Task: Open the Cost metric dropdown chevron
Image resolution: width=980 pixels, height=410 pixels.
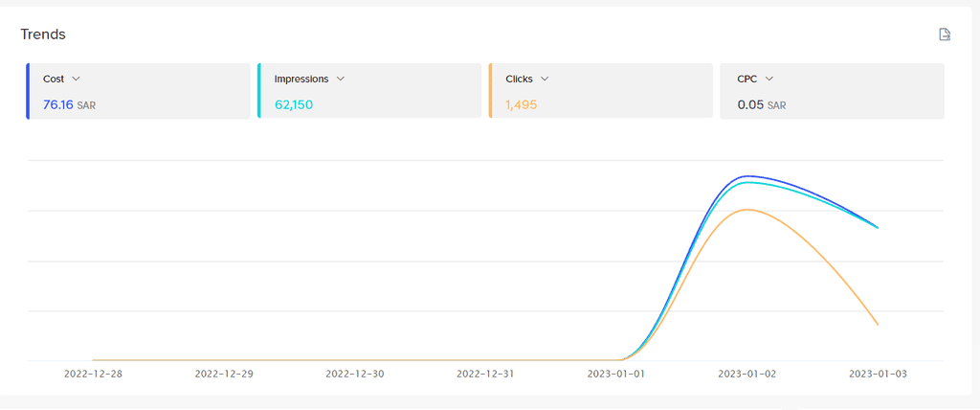Action: [77, 79]
